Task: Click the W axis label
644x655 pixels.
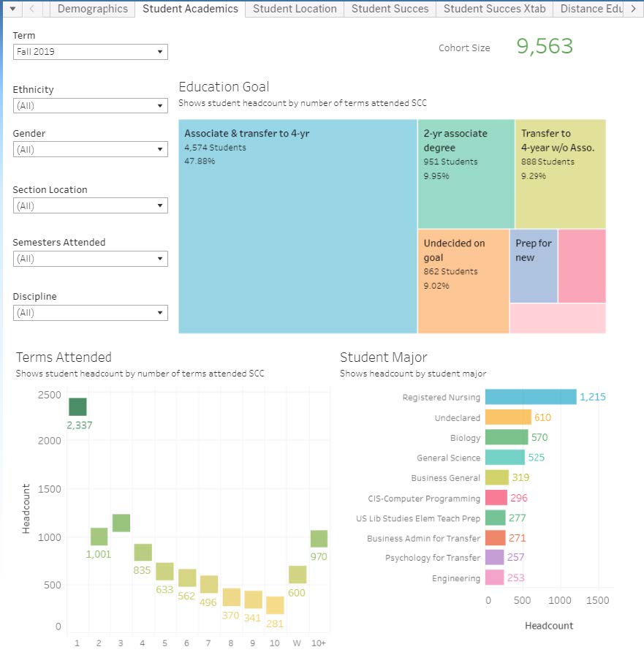Action: click(x=297, y=643)
